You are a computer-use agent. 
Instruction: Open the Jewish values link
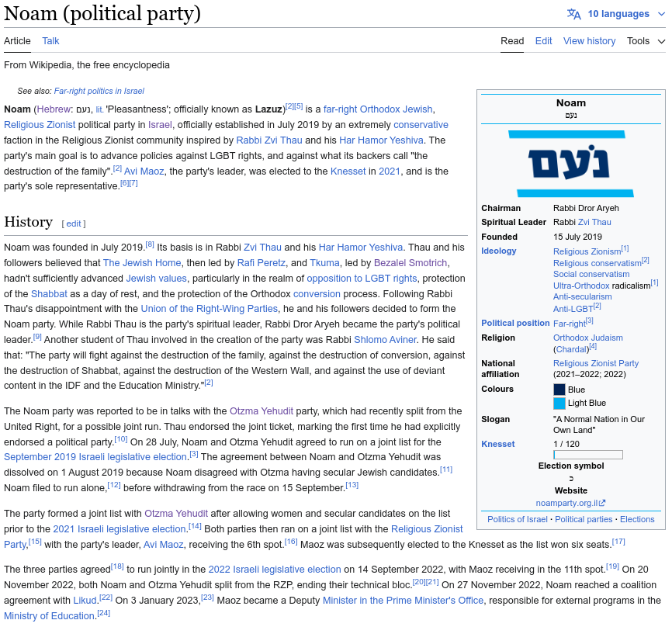point(157,279)
